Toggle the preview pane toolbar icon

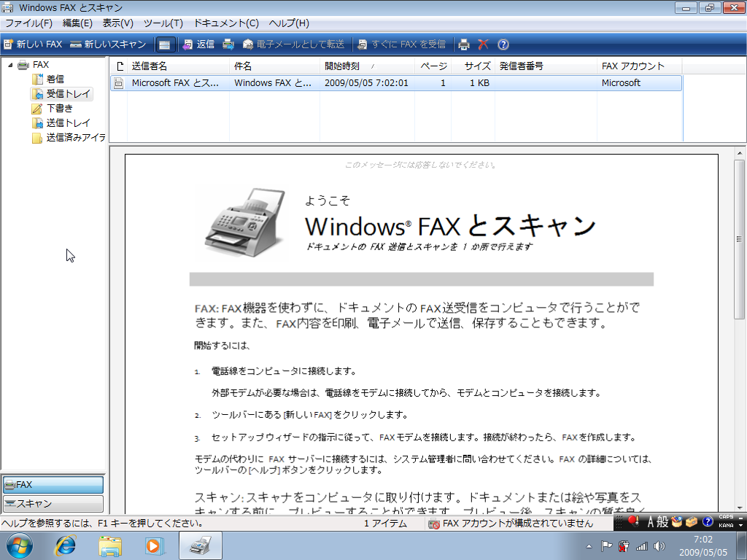pyautogui.click(x=165, y=44)
